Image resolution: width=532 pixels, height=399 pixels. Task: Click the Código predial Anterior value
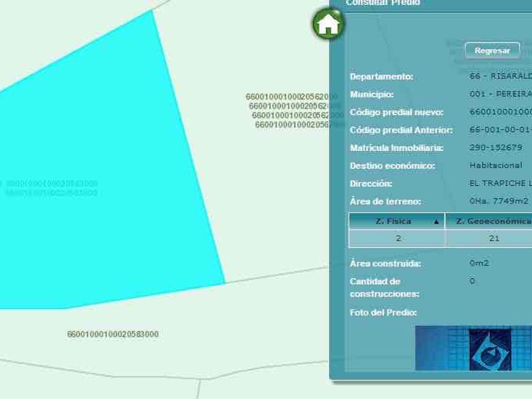click(501, 129)
